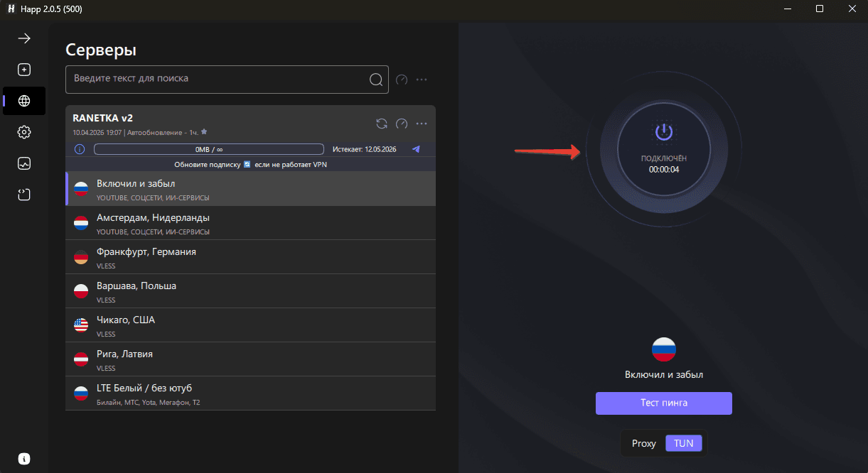
Task: Click the magnifier icon in the search field
Action: pos(376,79)
